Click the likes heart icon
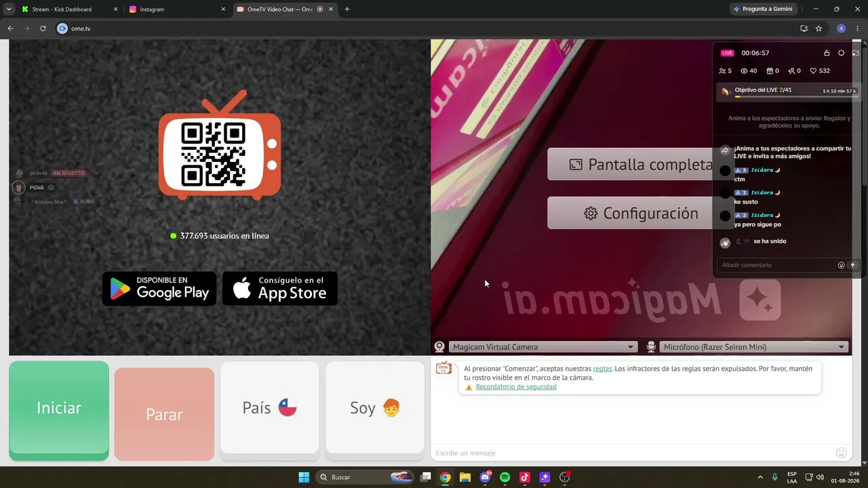 click(814, 70)
